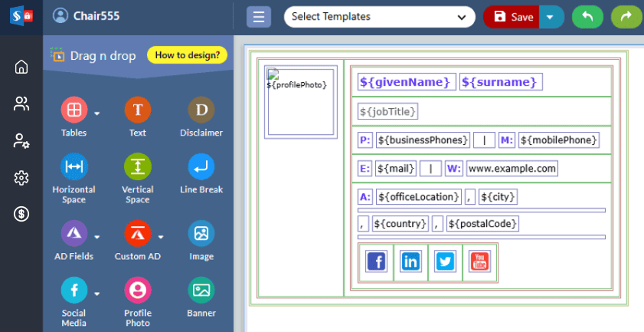Click the www.example.com field in signature
The height and width of the screenshot is (332, 644).
pyautogui.click(x=512, y=168)
